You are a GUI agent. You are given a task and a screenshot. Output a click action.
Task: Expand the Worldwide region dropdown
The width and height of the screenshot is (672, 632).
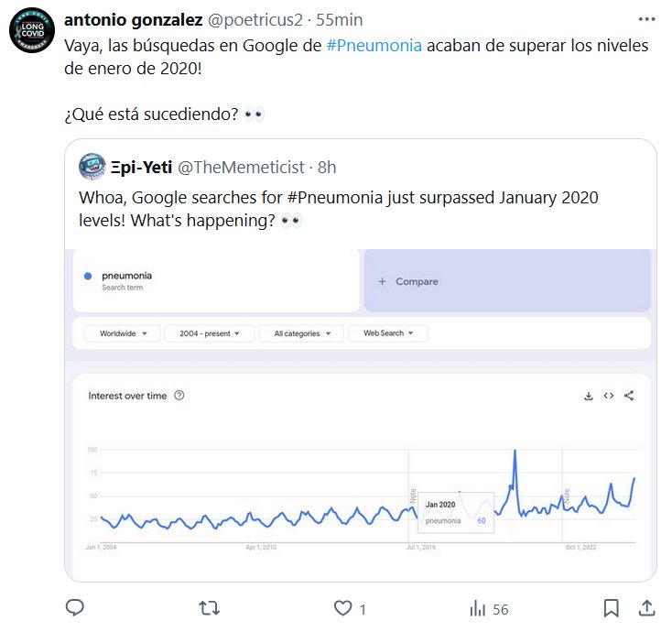pos(123,333)
